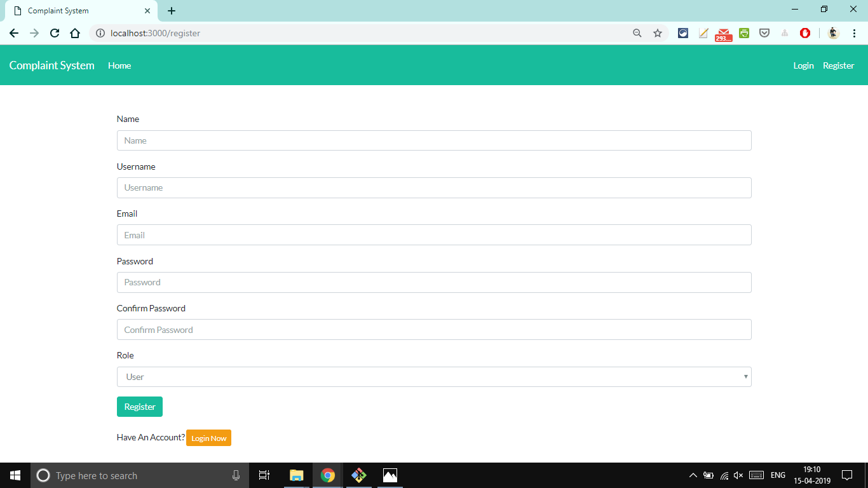Click the greyed-out sitemap extension icon
The image size is (868, 488).
pyautogui.click(x=785, y=33)
